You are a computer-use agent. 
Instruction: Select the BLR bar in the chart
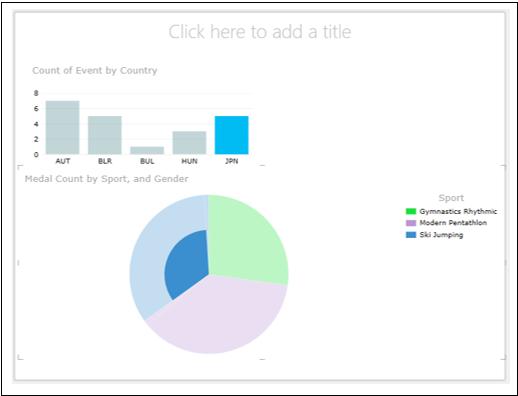pyautogui.click(x=105, y=135)
